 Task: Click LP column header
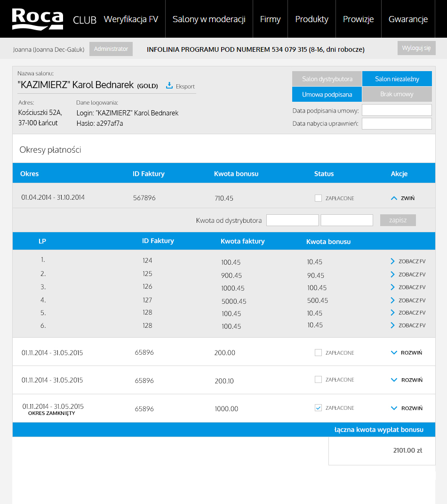pyautogui.click(x=42, y=241)
